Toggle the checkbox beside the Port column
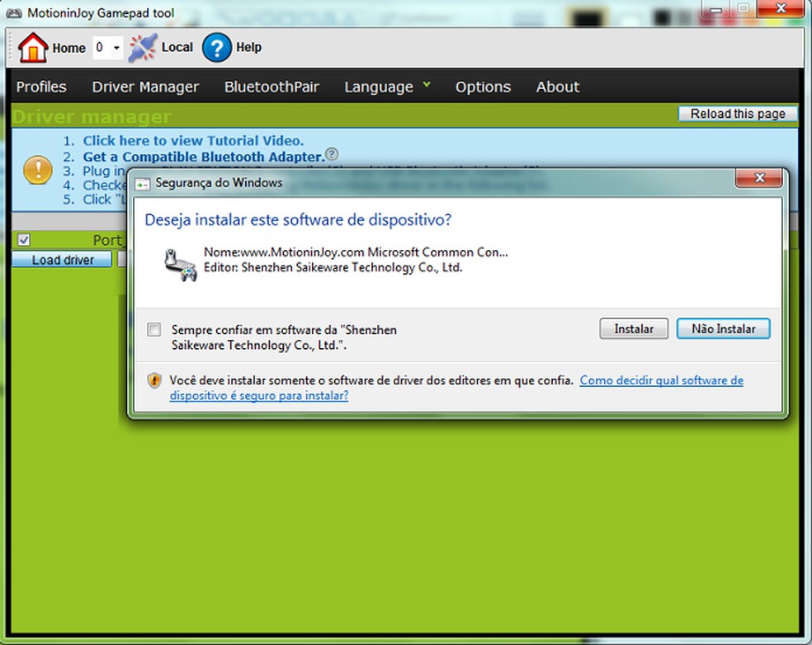The width and height of the screenshot is (812, 645). coord(24,240)
